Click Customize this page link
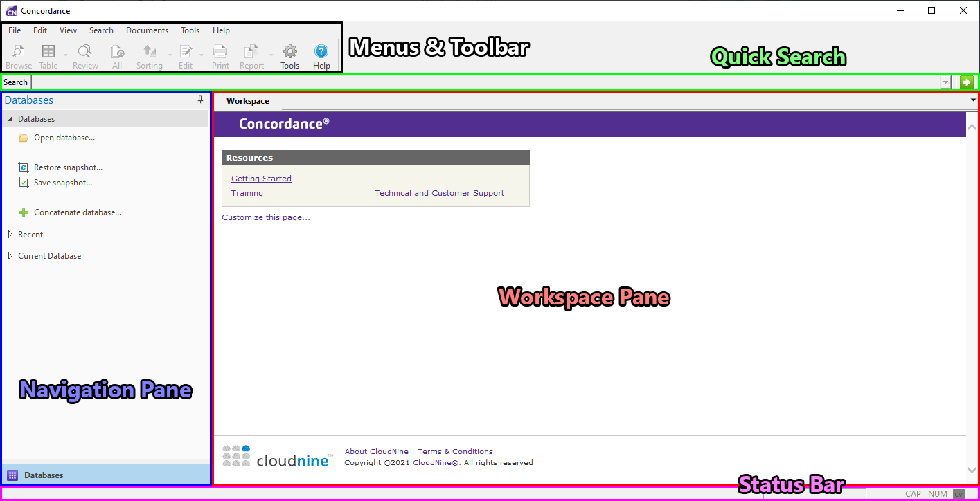This screenshot has height=501, width=980. [x=266, y=217]
